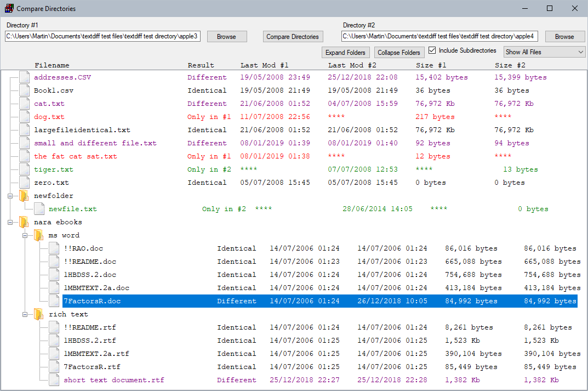Click the folder icon beside nara ebooks
The image size is (588, 391).
tap(24, 222)
